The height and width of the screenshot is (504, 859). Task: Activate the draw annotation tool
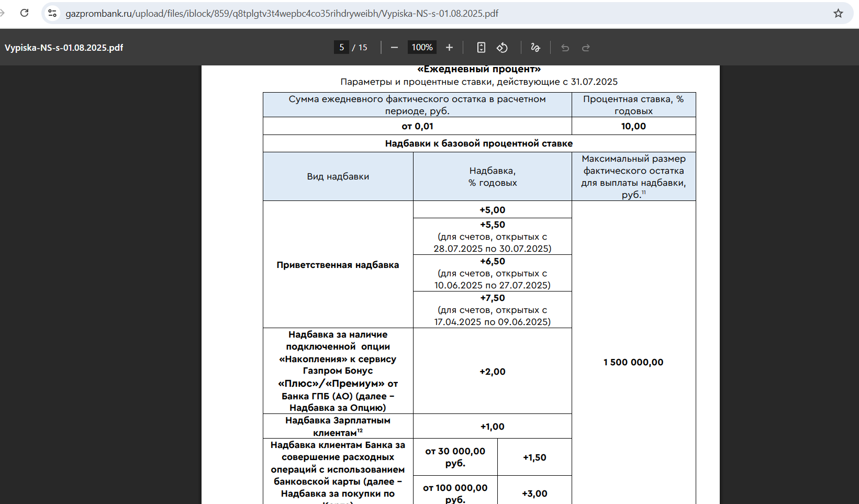(536, 48)
